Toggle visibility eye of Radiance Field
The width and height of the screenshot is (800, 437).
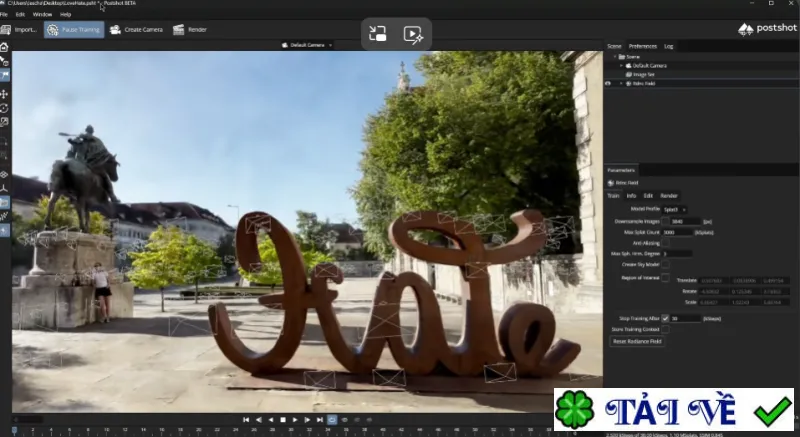click(608, 83)
